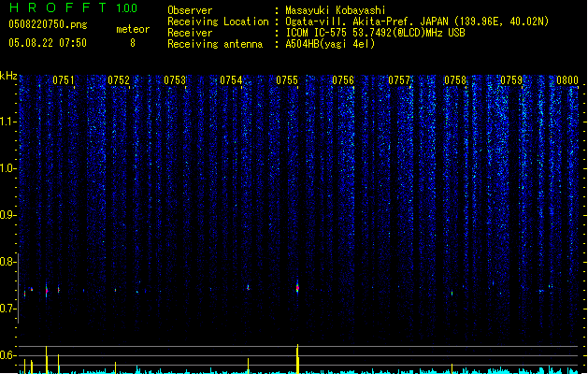
Task: Select observer name Masayuki Kobayashi
Action: click(336, 10)
